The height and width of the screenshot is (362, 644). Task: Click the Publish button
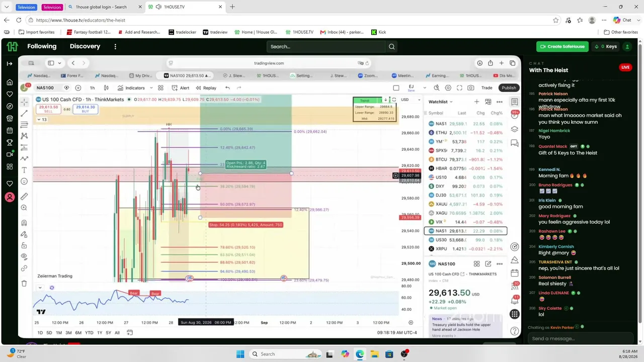(509, 88)
